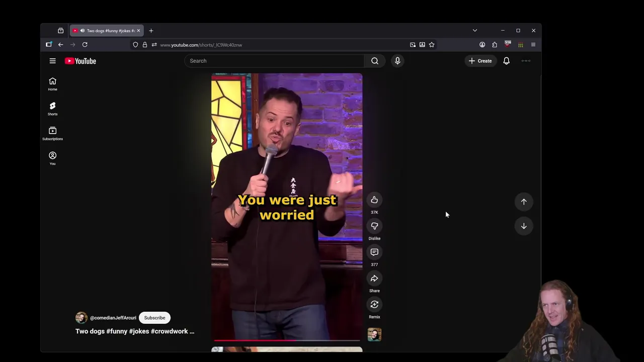The height and width of the screenshot is (362, 644).
Task: Open the Create menu
Action: [480, 61]
